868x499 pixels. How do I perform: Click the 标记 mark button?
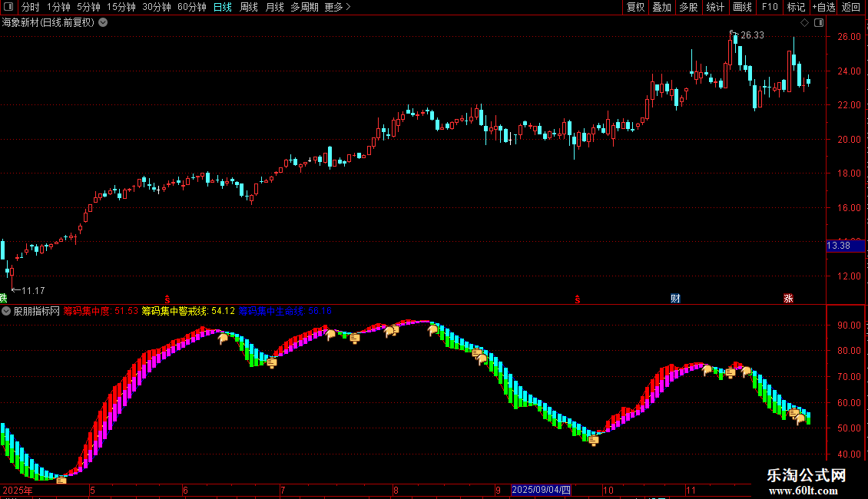pos(796,7)
